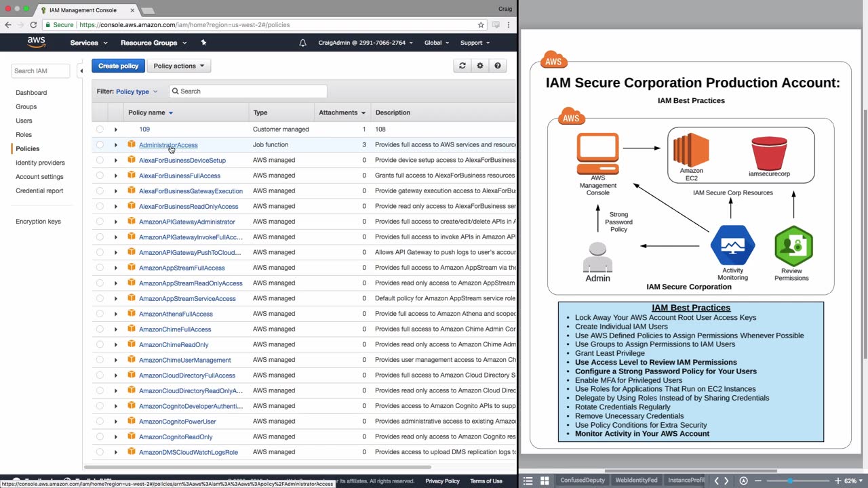Open Groups in the IAM sidebar
The height and width of the screenshot is (488, 868).
26,106
